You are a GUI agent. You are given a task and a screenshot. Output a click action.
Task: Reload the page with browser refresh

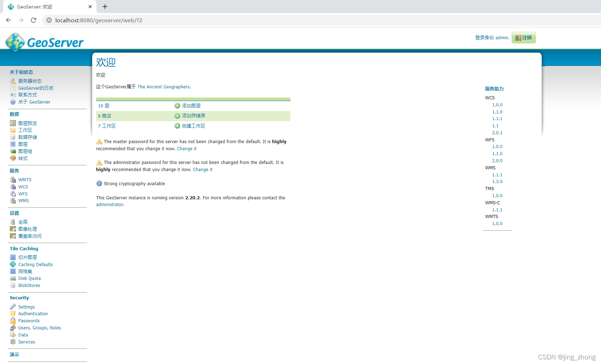click(34, 20)
